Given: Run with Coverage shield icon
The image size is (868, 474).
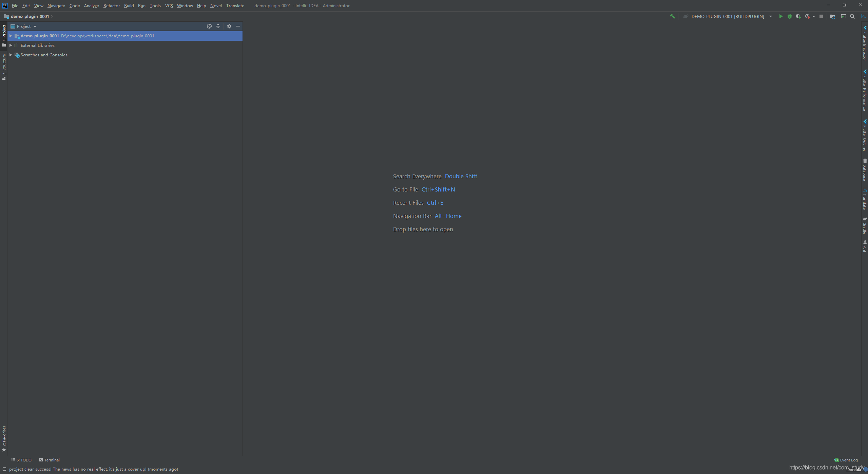Looking at the screenshot, I should point(798,16).
